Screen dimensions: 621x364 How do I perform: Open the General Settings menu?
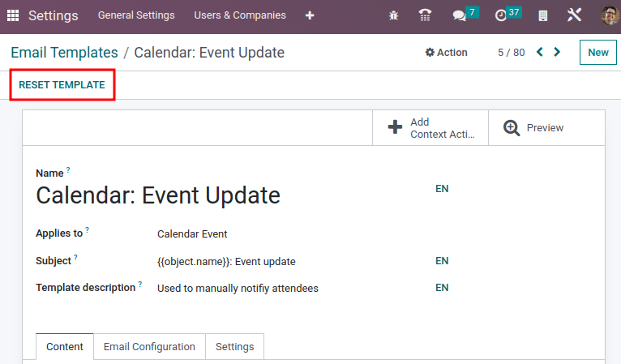click(x=136, y=15)
